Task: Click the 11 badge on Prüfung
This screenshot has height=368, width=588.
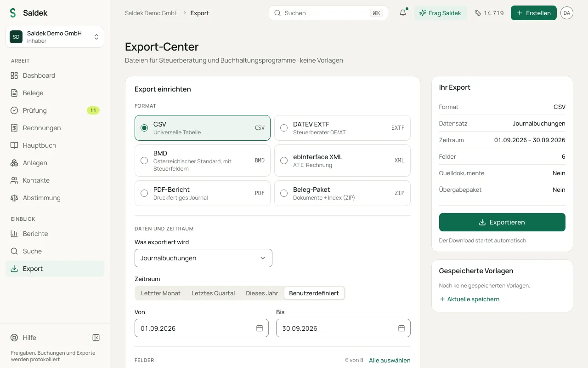Action: tap(93, 110)
